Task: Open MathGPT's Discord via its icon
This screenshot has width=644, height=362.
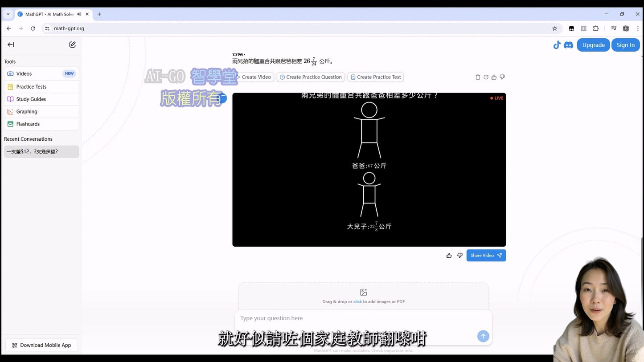Action: tap(568, 45)
